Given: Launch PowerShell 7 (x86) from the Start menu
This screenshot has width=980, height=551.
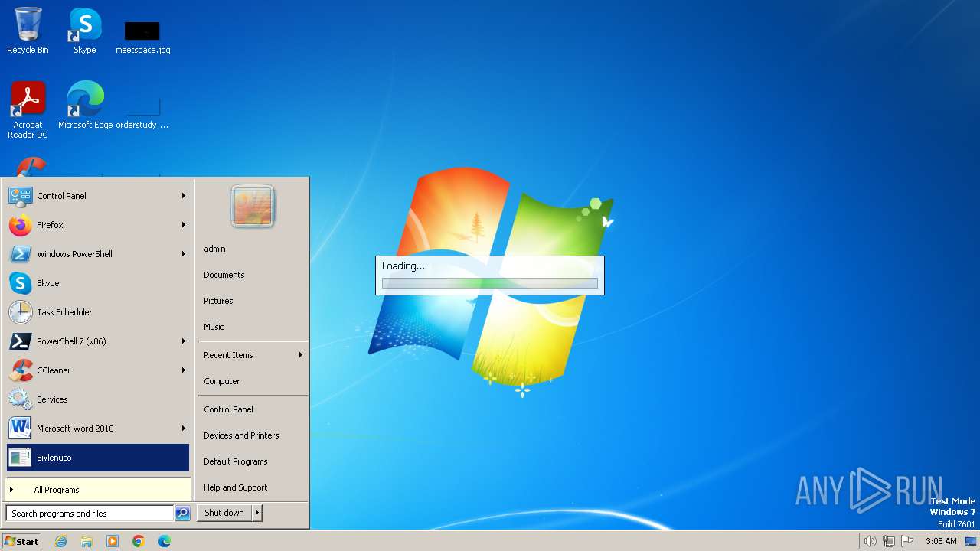Looking at the screenshot, I should (x=97, y=341).
